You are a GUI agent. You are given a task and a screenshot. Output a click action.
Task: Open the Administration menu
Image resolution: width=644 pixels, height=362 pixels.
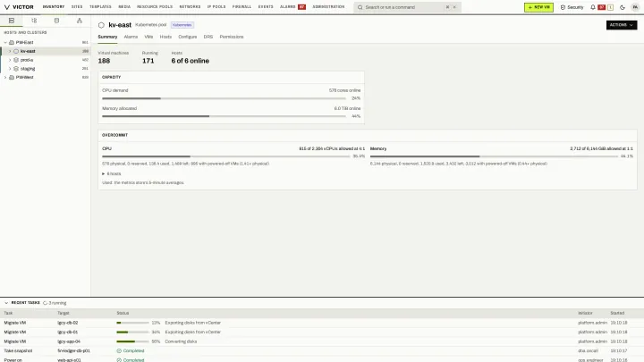[328, 7]
